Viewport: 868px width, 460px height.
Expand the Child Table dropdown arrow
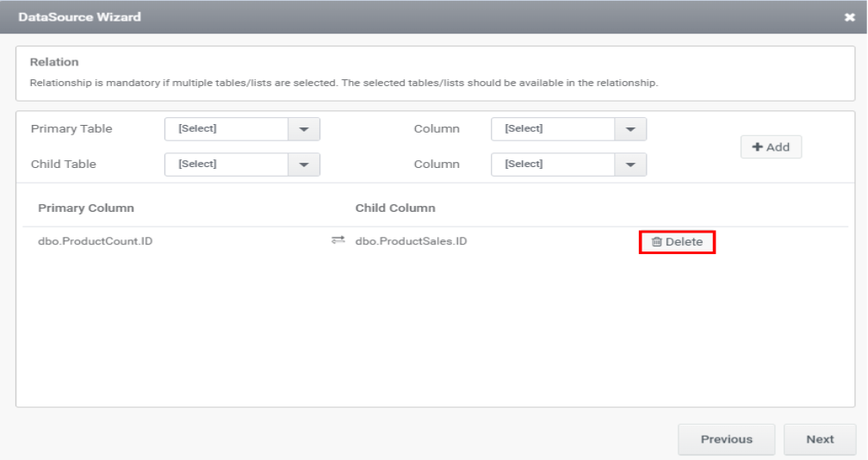click(x=303, y=165)
